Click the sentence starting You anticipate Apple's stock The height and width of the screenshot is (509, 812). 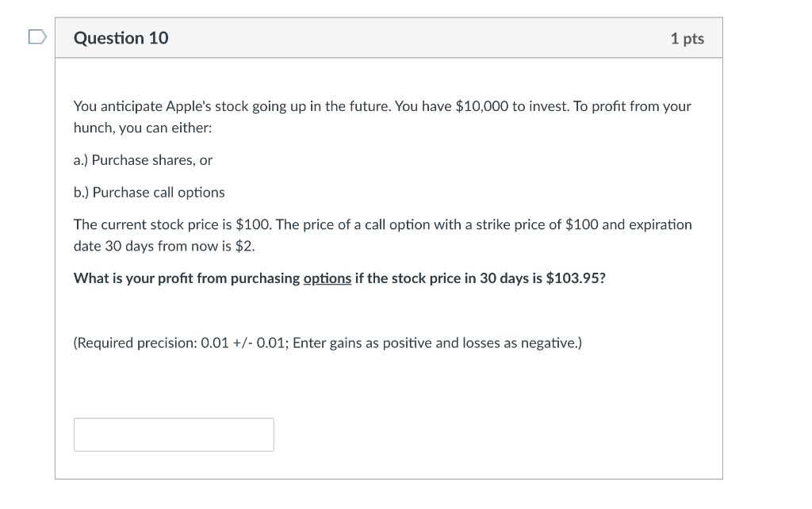[382, 117]
